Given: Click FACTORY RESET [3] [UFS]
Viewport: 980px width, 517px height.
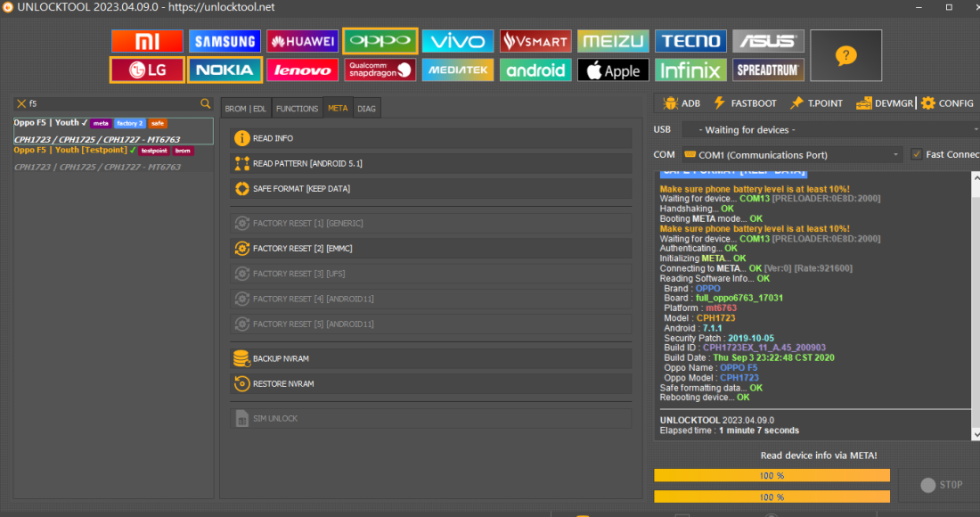Looking at the screenshot, I should coord(431,273).
